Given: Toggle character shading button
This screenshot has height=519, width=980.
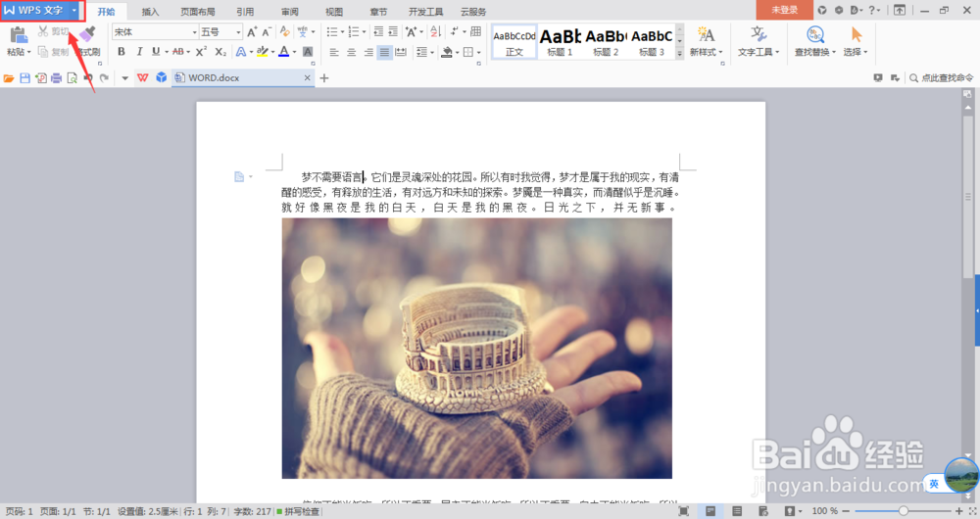Looking at the screenshot, I should tap(308, 52).
